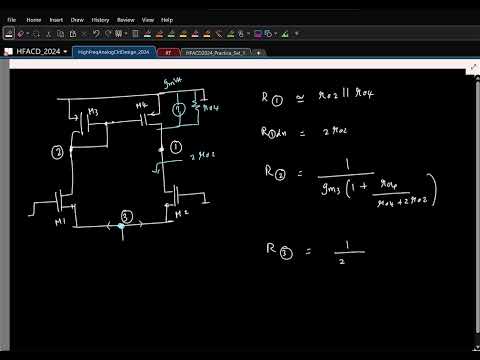Click the vertical scrollbar up arrow

477,79
